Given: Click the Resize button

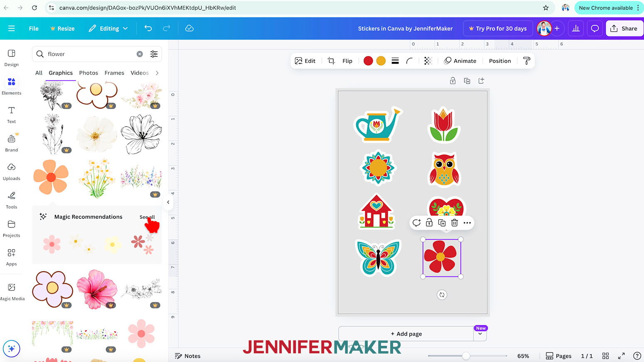Looking at the screenshot, I should click(62, 28).
